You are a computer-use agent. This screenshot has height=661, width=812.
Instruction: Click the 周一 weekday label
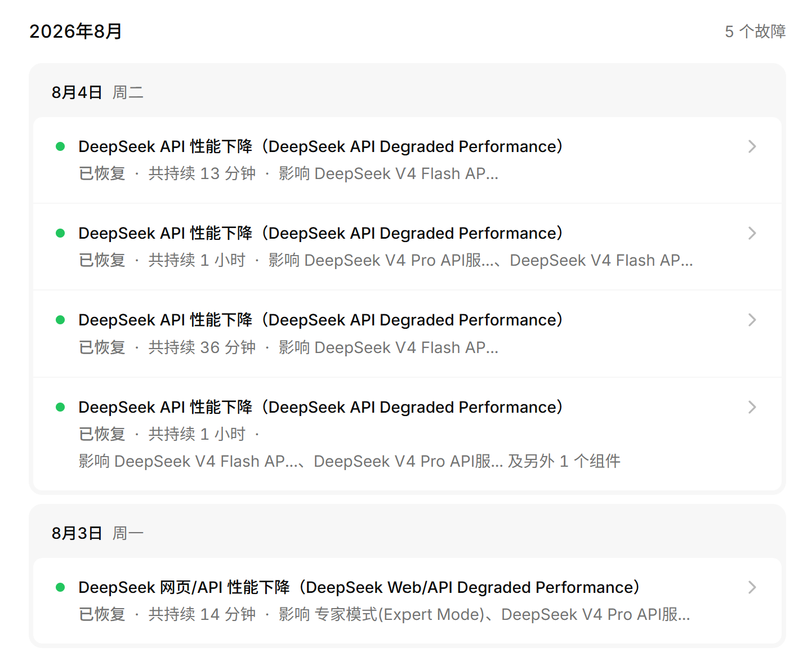click(x=128, y=533)
